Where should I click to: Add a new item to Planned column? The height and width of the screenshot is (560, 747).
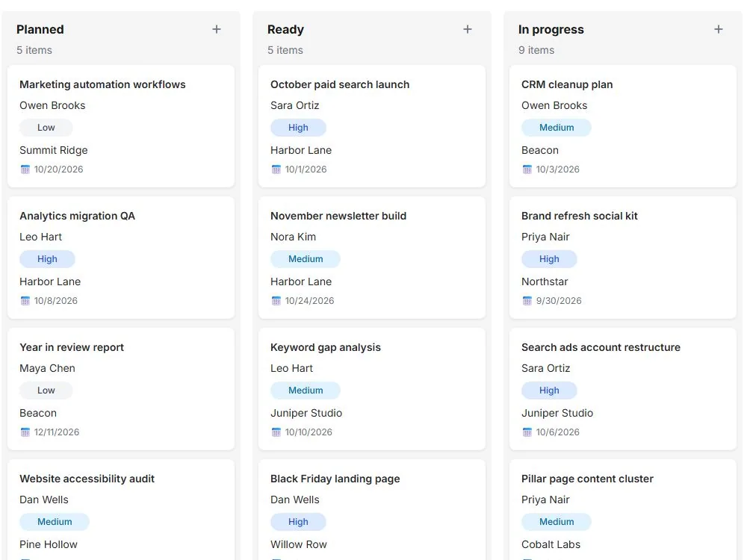click(x=217, y=30)
